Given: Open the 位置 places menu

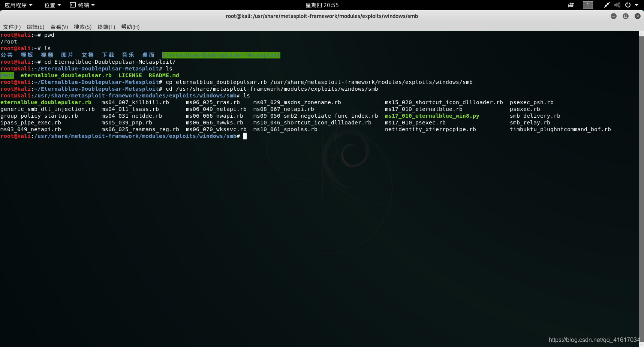Looking at the screenshot, I should point(52,5).
